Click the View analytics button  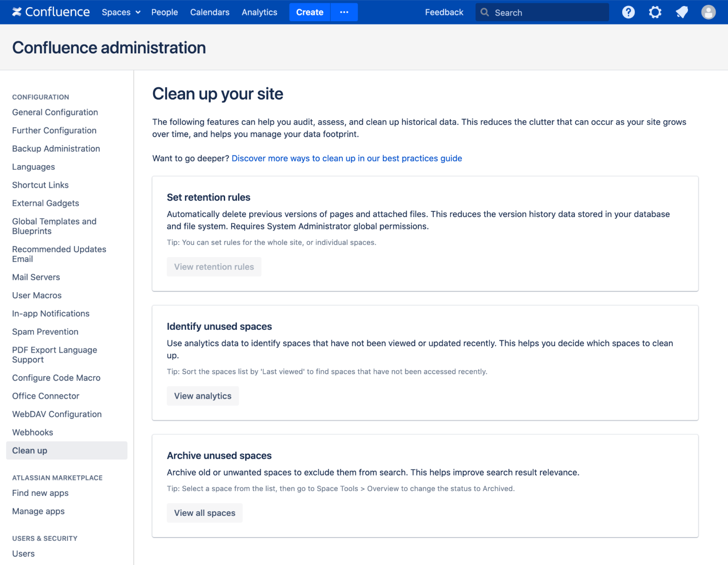[x=203, y=396]
